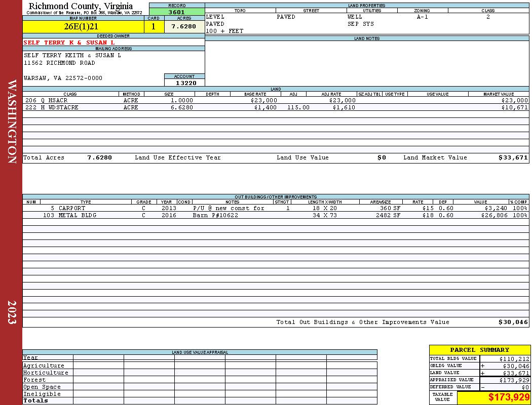This screenshot has height=405, width=532.
Task: Select the acres value 7.6280 at top
Action: pos(183,26)
